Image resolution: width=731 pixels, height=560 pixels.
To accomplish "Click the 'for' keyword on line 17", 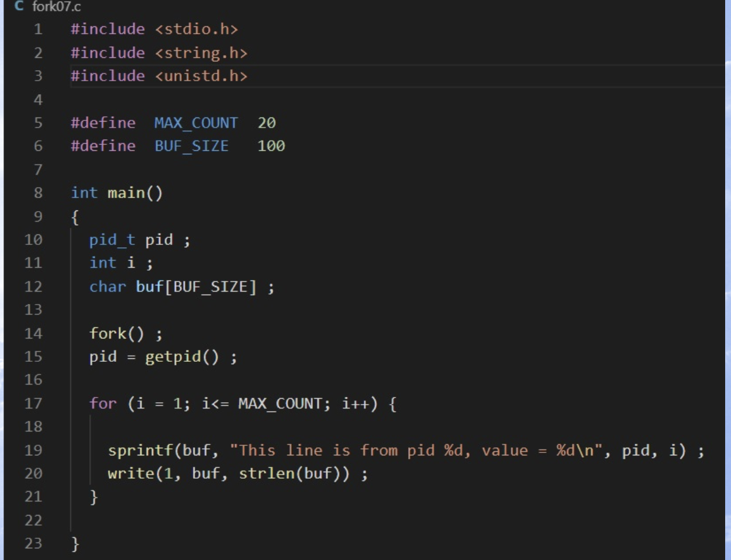I will click(x=103, y=403).
